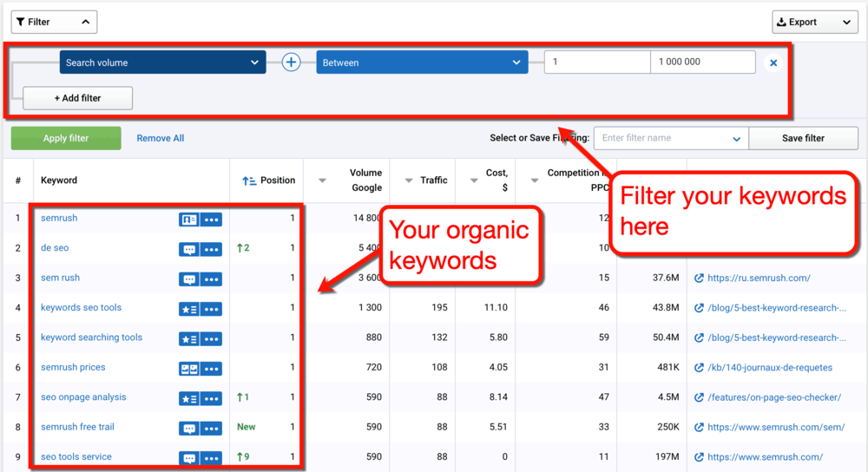Click the results value 481K
868x472 pixels.
coord(668,367)
